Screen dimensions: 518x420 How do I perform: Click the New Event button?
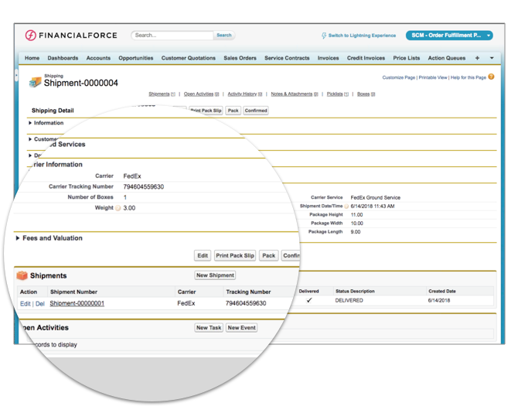[241, 327]
